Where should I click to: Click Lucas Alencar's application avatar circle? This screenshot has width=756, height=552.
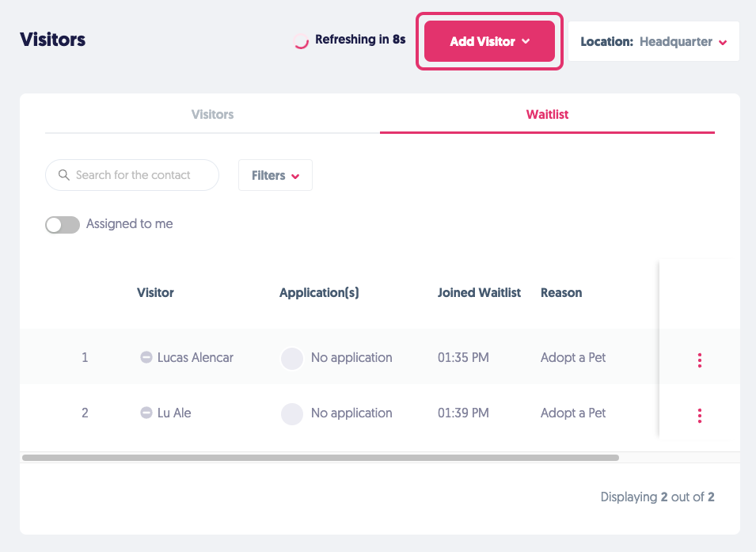point(292,358)
